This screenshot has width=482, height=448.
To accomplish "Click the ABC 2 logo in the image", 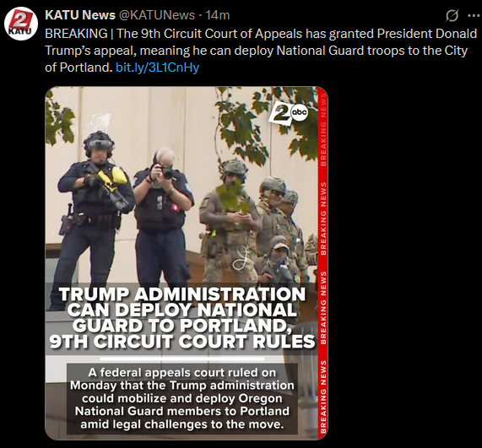I will [288, 115].
